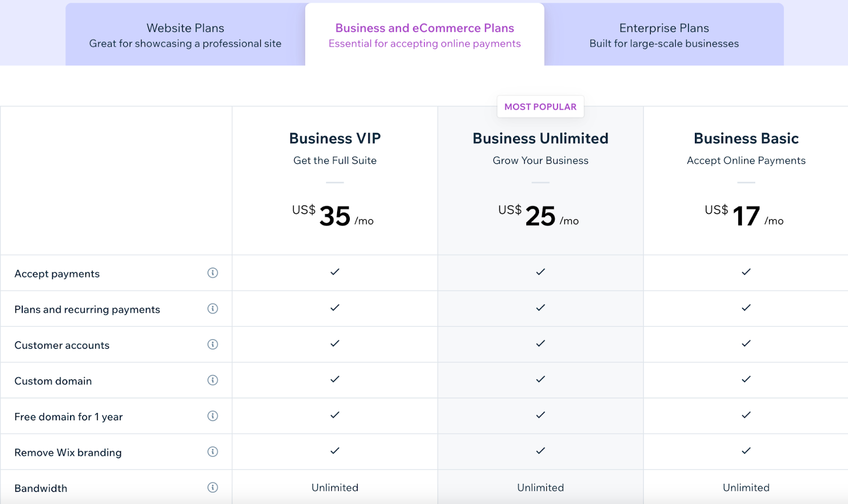Select the Accept payments checkmark under Business VIP
848x504 pixels.
[x=334, y=272]
